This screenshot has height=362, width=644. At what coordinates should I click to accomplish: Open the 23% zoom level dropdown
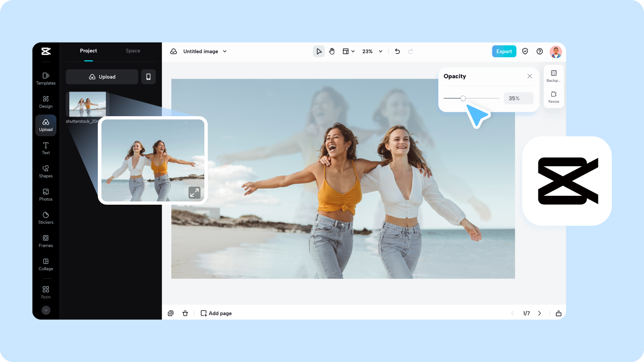click(372, 51)
